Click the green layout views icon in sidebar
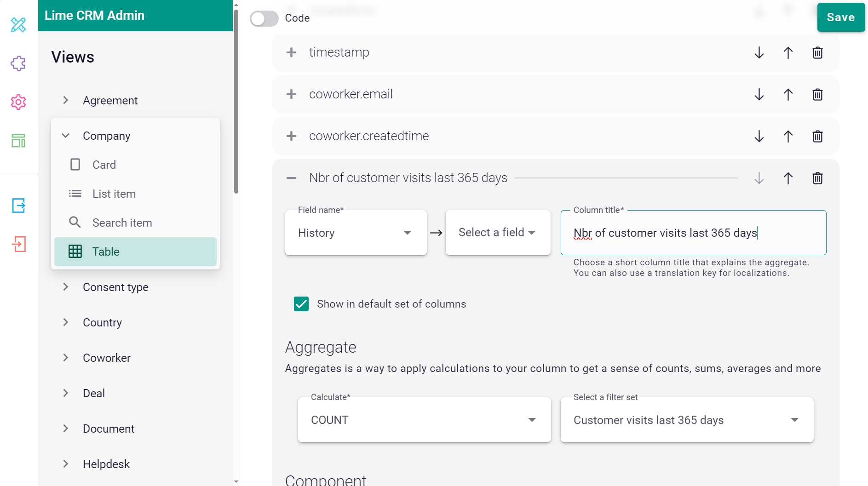868x486 pixels. point(18,141)
